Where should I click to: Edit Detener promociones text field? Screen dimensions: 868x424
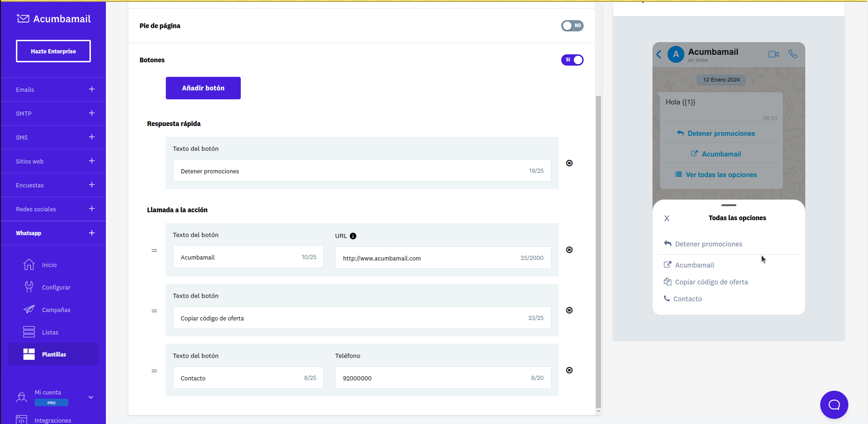pyautogui.click(x=362, y=171)
